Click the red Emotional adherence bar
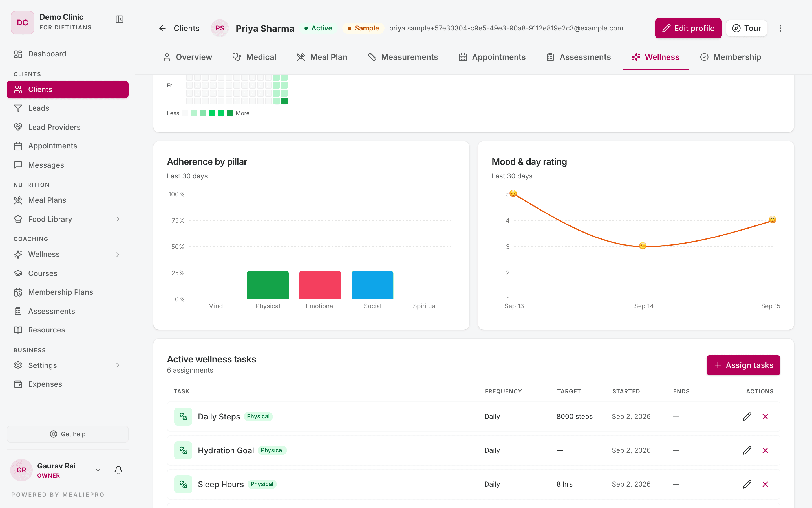812x508 pixels. (x=320, y=285)
